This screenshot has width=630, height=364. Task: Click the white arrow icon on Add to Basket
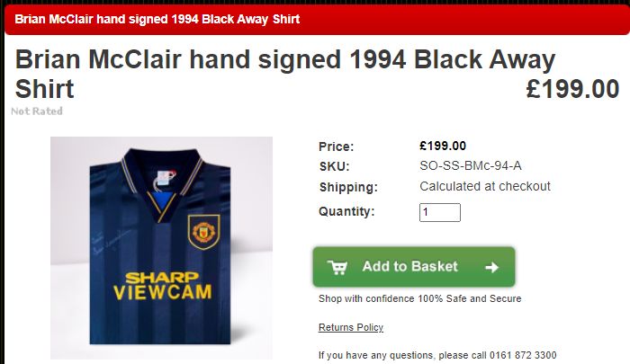tap(491, 267)
